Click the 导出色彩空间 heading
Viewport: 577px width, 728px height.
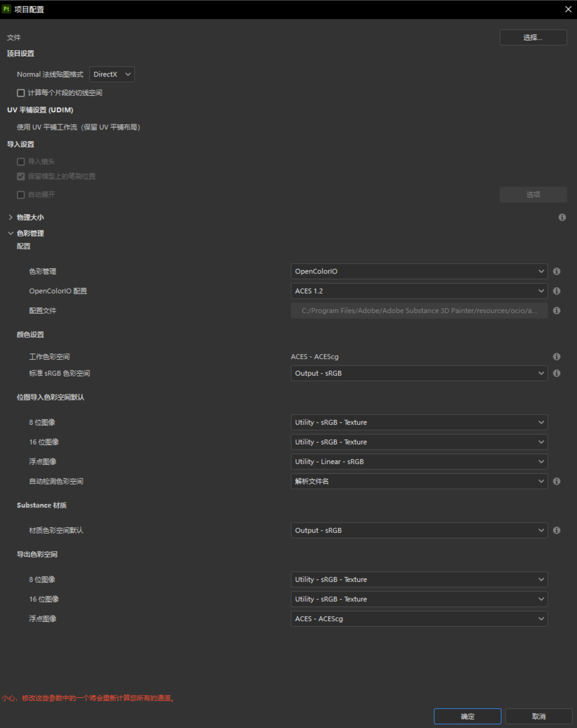(37, 554)
